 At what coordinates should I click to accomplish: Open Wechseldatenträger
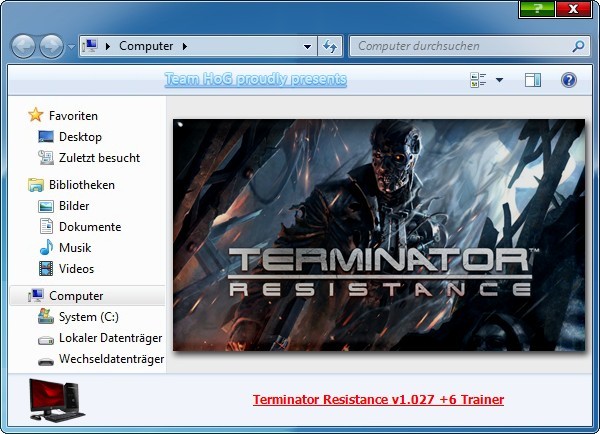click(x=111, y=359)
